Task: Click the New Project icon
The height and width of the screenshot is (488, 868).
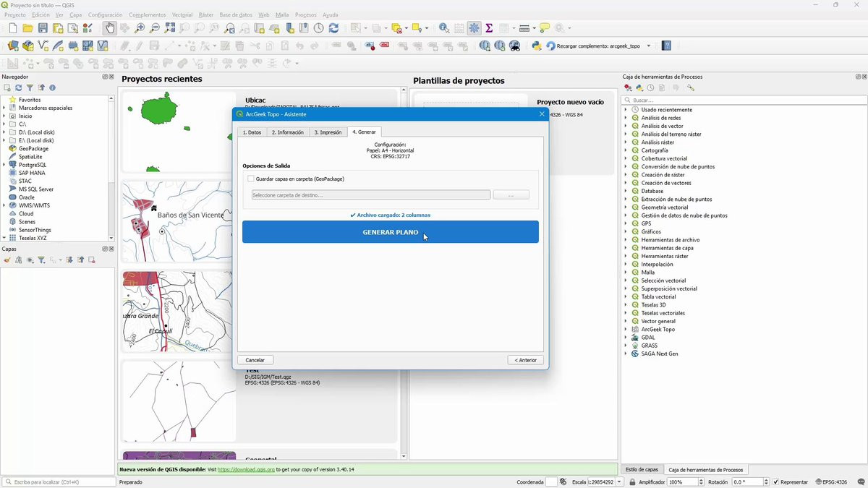Action: coord(12,28)
